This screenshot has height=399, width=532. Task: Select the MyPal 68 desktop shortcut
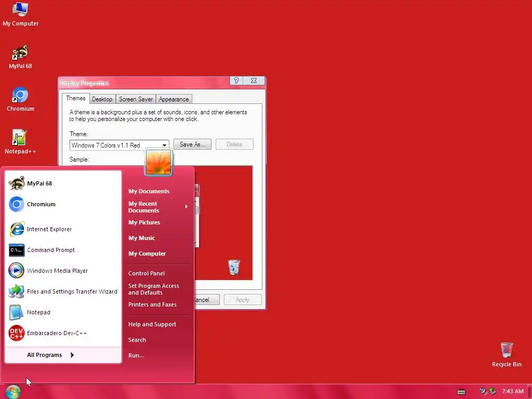20,57
